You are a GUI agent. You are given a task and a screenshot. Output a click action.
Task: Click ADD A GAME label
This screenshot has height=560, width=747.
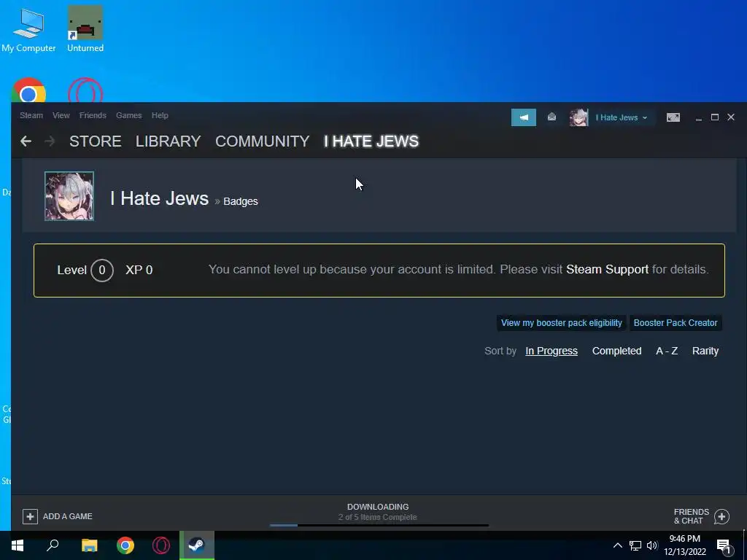(x=68, y=516)
